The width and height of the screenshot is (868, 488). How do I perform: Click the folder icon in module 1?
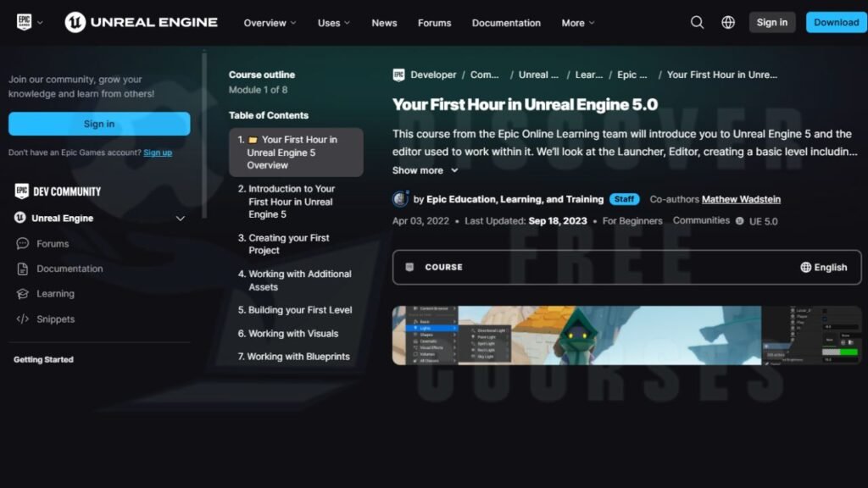coord(253,140)
